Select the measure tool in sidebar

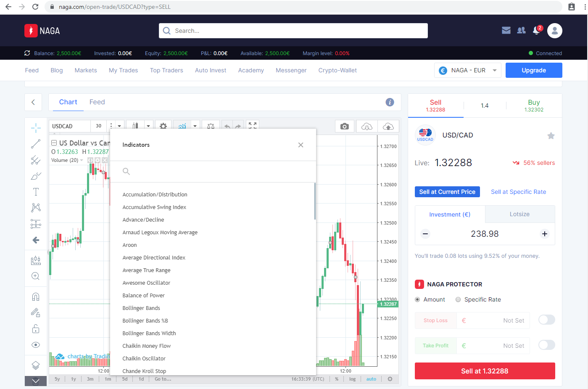36,260
